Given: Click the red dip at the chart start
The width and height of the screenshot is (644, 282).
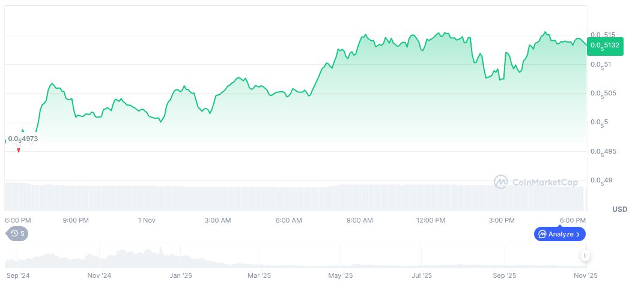Looking at the screenshot, I should pos(19,149).
